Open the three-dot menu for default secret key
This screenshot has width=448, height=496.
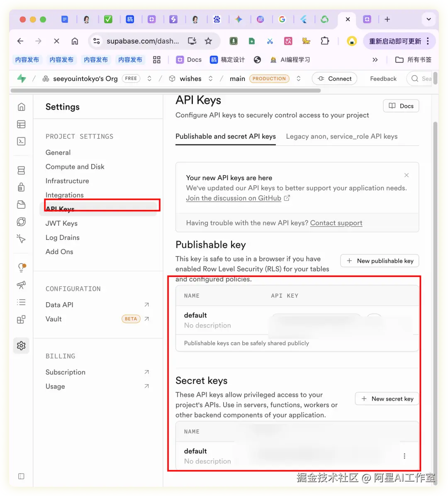click(404, 456)
